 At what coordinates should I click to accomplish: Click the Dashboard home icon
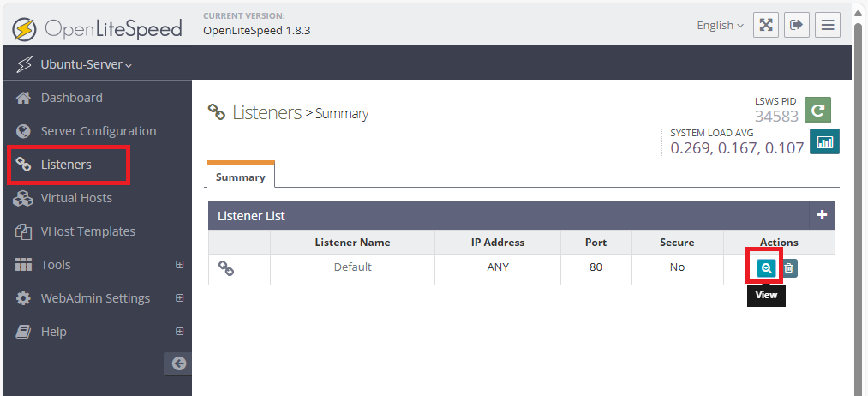[x=23, y=98]
